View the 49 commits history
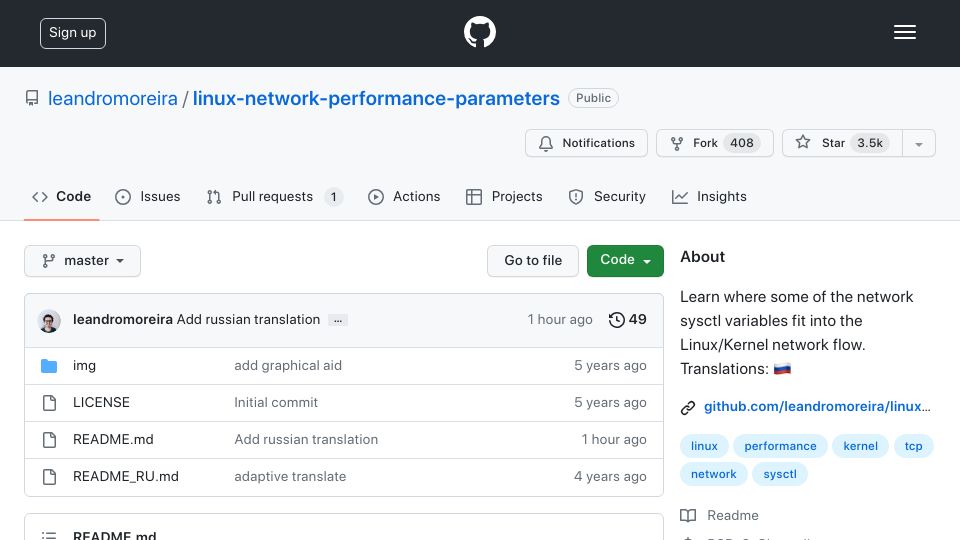The width and height of the screenshot is (960, 540). (x=628, y=320)
